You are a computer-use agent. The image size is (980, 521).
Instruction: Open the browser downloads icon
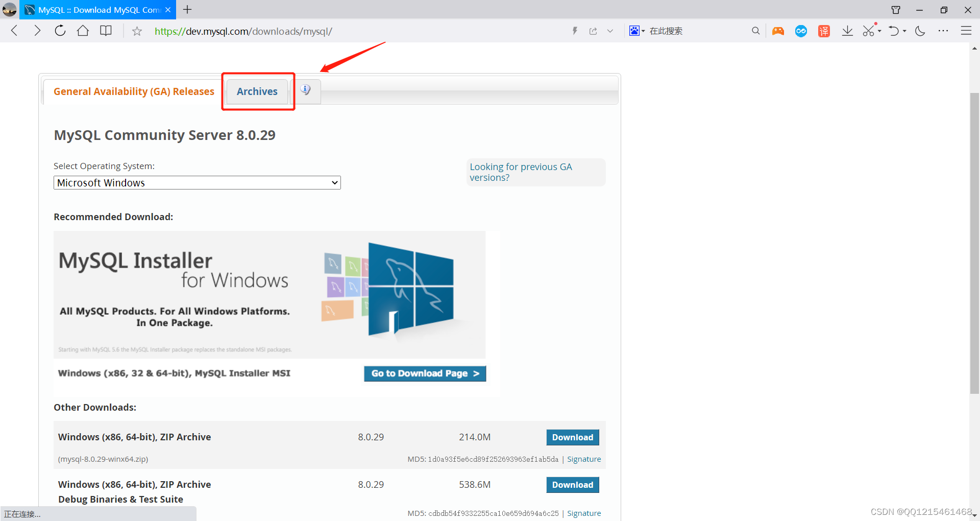pyautogui.click(x=847, y=31)
